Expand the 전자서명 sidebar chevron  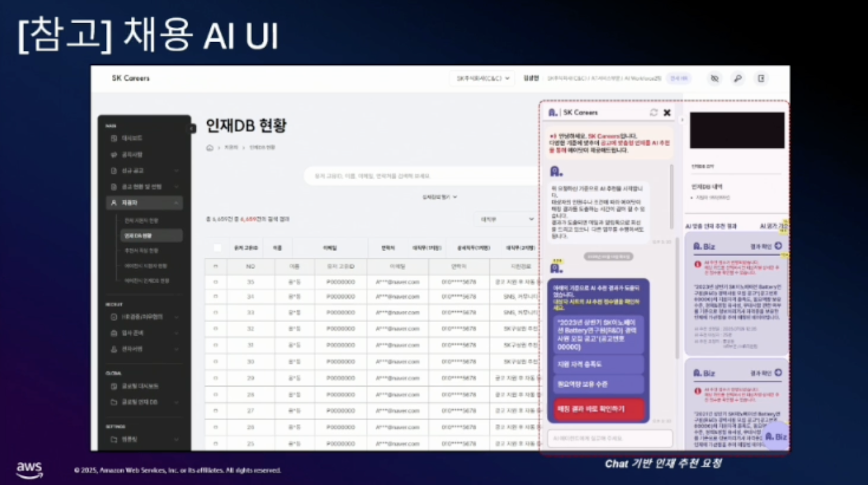(x=176, y=349)
